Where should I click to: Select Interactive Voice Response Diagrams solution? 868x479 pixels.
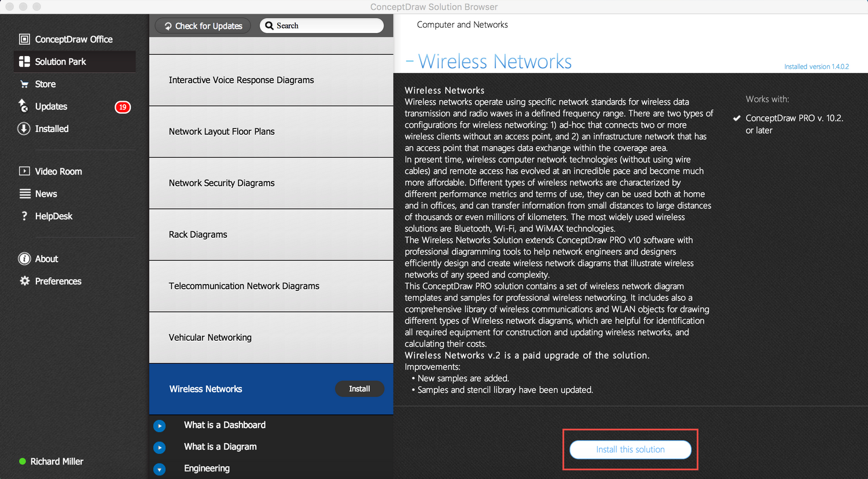point(271,80)
